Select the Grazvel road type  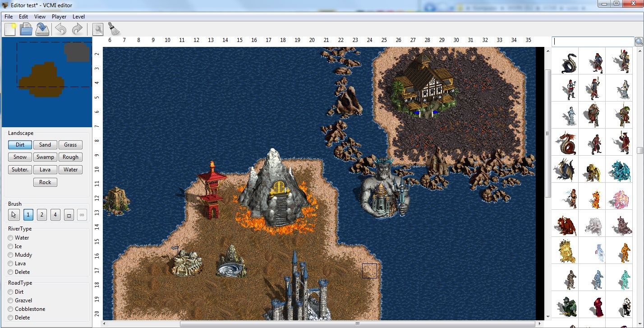[x=20, y=300]
